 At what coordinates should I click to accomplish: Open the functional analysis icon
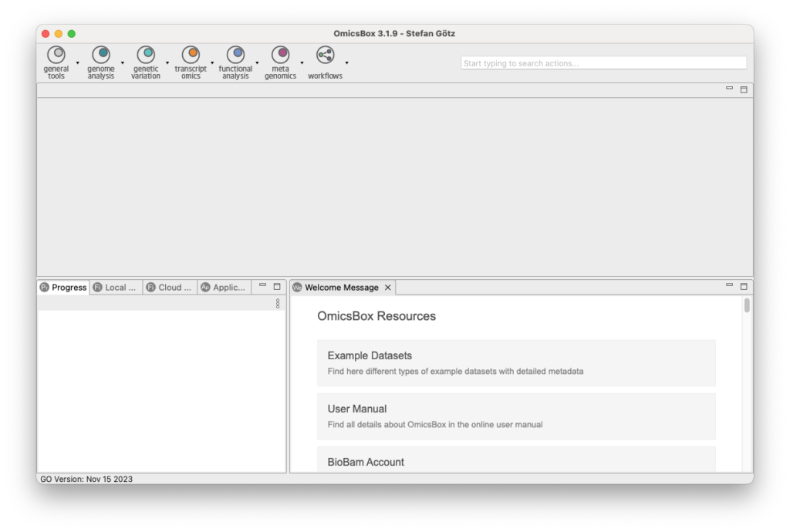pos(235,55)
